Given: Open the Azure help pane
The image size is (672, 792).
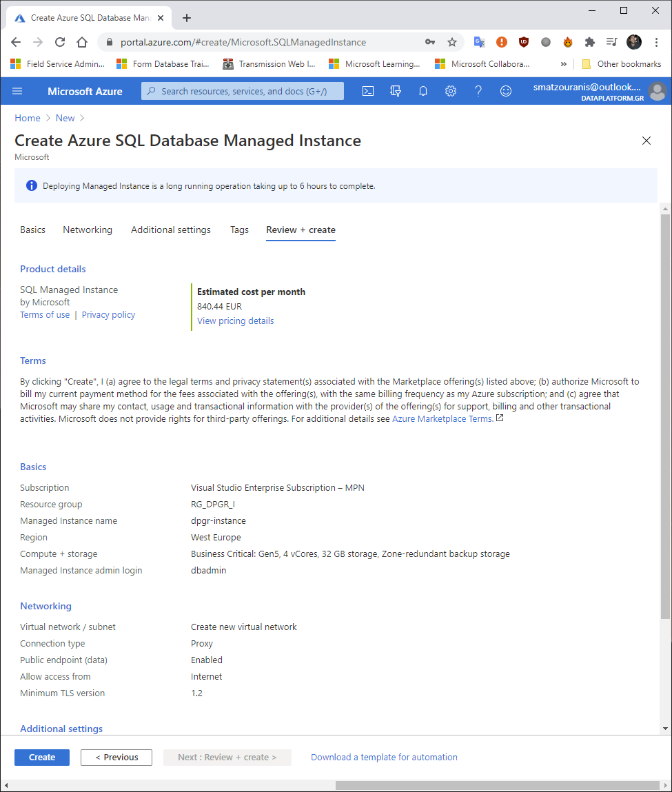Looking at the screenshot, I should [x=478, y=90].
